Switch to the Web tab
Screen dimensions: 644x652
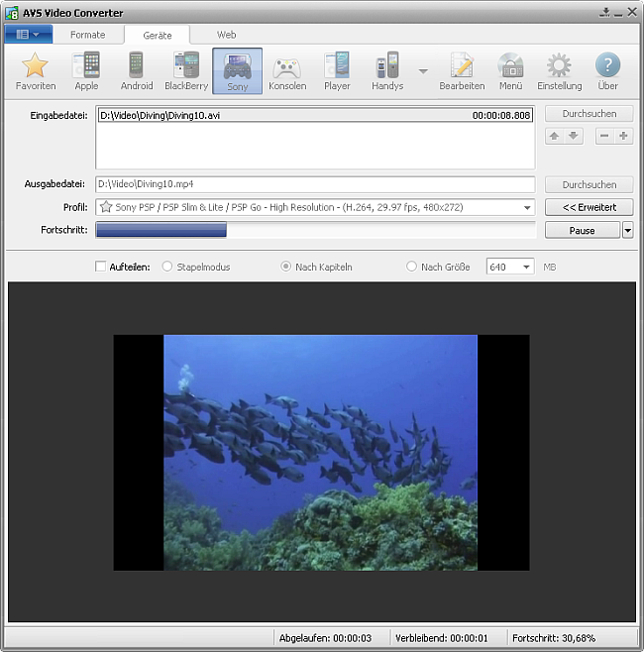(x=227, y=35)
